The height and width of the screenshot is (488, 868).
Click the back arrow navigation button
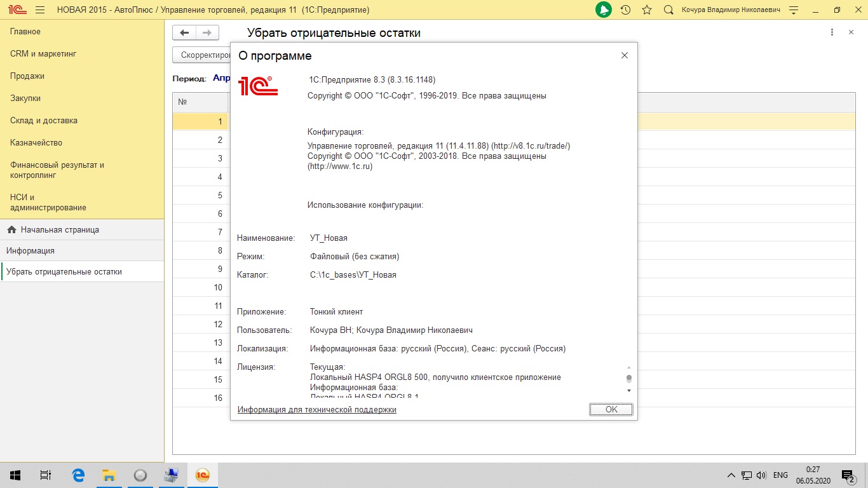point(184,32)
